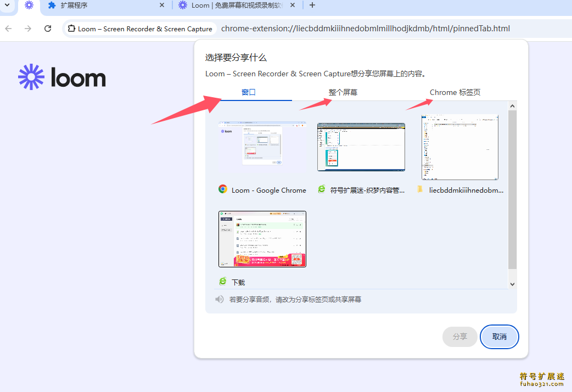The height and width of the screenshot is (392, 572).
Task: Click the speaker audio icon
Action: pos(219,299)
